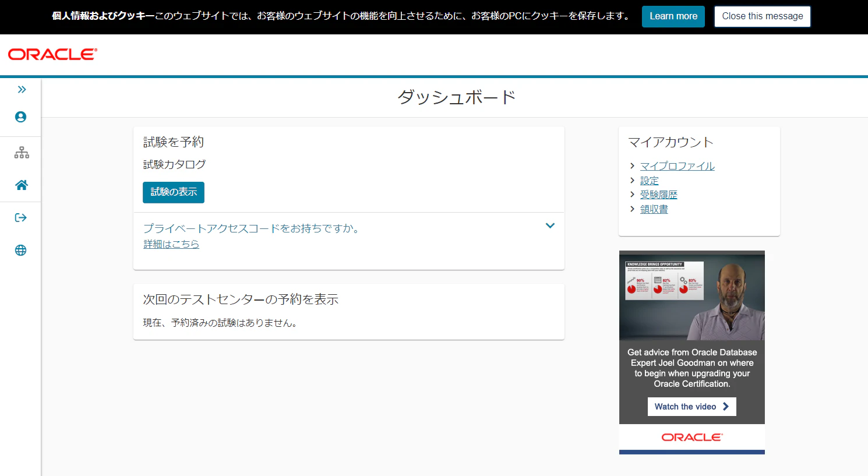Click arrow beside マイプロファイル
The height and width of the screenshot is (476, 868).
pos(632,166)
